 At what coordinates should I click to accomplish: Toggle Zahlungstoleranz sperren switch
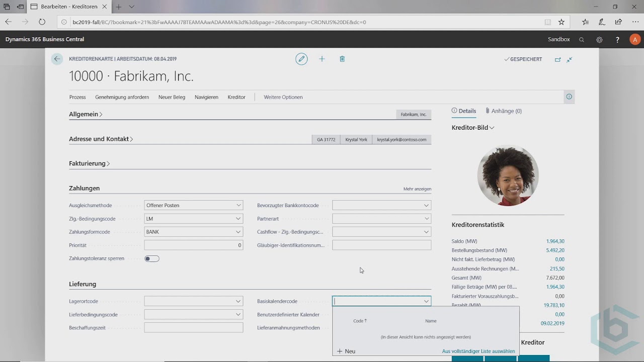tap(151, 258)
